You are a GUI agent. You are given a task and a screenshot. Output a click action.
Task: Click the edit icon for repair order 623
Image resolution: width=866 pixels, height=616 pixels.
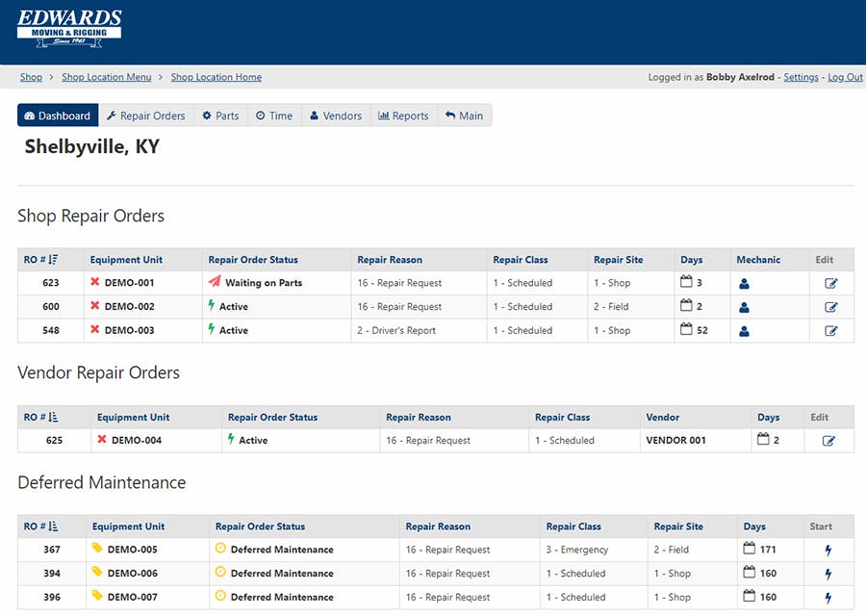coord(830,283)
